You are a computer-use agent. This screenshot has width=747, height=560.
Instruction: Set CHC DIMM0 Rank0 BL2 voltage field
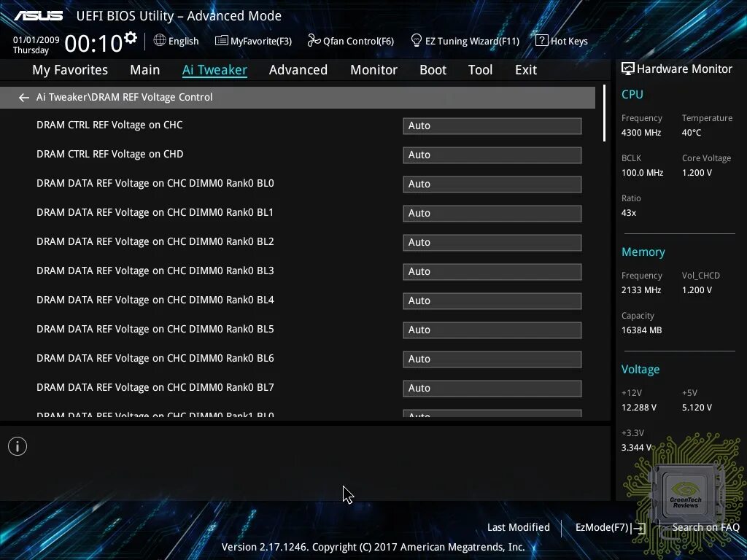[492, 242]
